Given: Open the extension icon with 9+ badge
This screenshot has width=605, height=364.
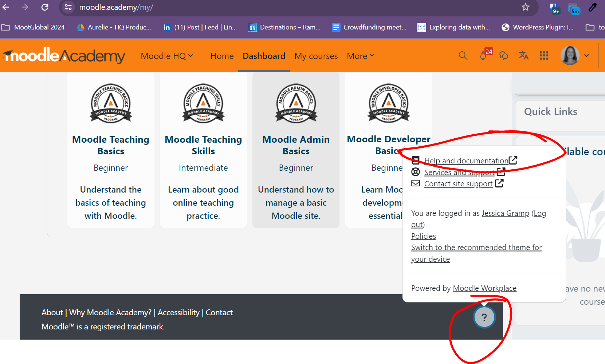Looking at the screenshot, I should 554,8.
